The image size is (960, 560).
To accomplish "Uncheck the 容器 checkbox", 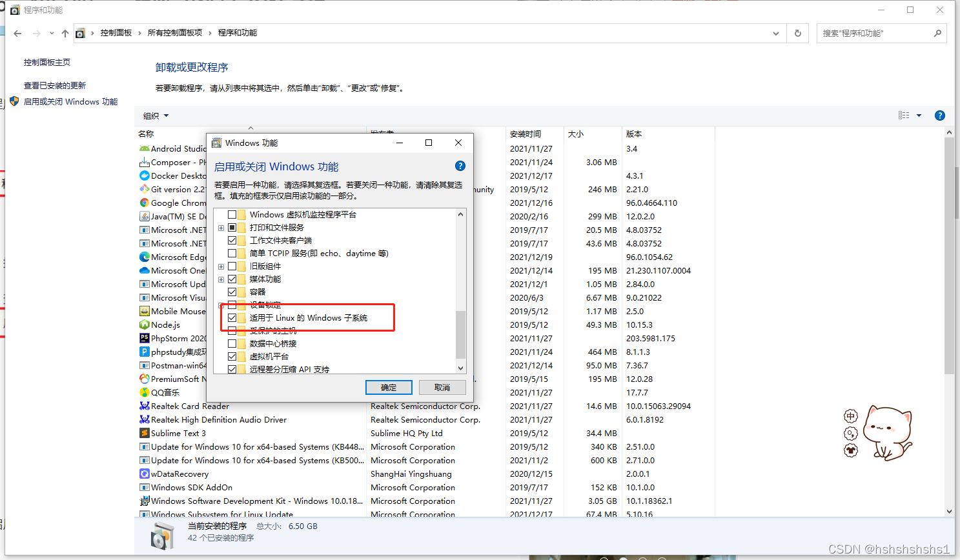I will 232,292.
